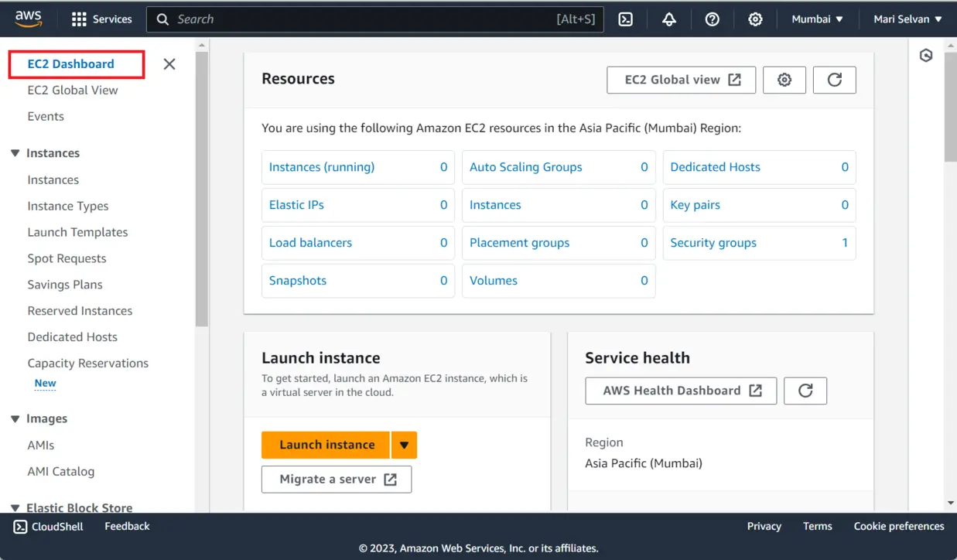The image size is (957, 560).
Task: Click the CloudShell icon in footer
Action: tap(20, 526)
